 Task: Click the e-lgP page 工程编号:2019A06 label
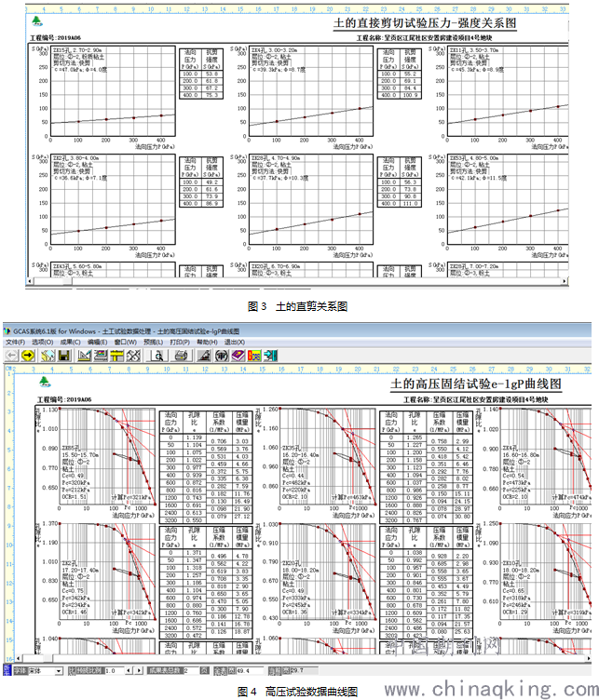tap(64, 399)
